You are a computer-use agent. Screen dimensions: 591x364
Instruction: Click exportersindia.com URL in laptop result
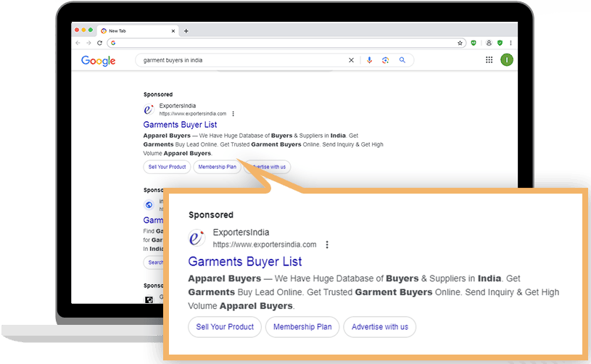click(x=193, y=114)
